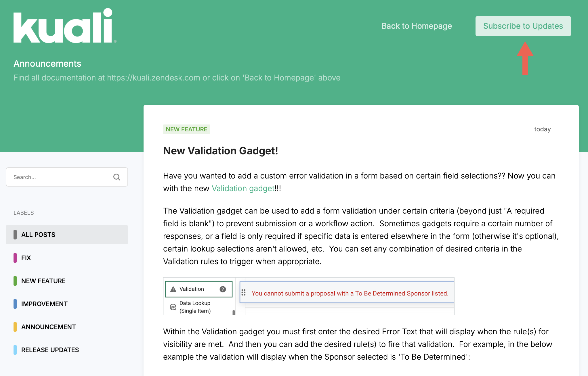Screen dimensions: 588x376
Task: Open the Validation gadget link
Action: click(243, 189)
